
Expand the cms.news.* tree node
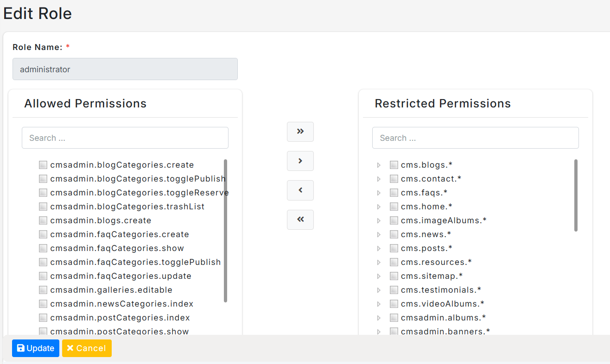[379, 234]
